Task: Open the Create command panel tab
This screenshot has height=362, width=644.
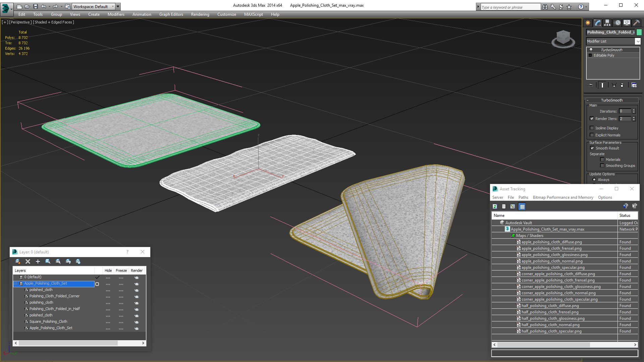Action: [x=588, y=23]
